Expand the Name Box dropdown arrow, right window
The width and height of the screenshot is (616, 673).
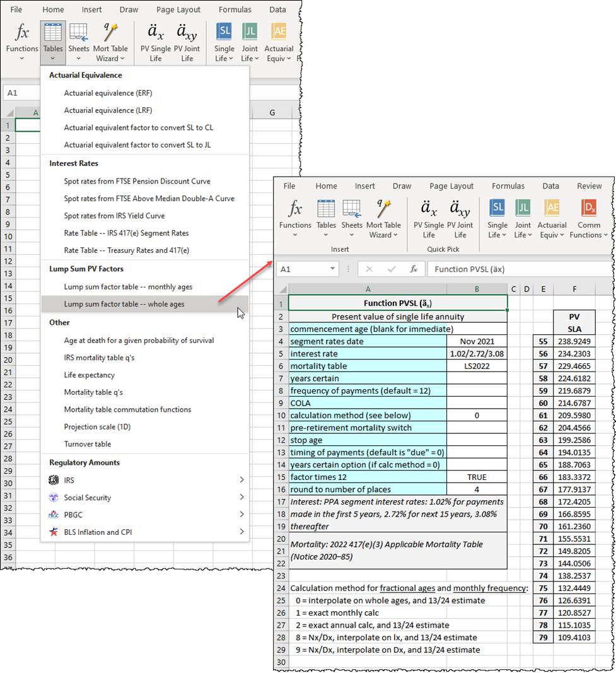point(332,269)
